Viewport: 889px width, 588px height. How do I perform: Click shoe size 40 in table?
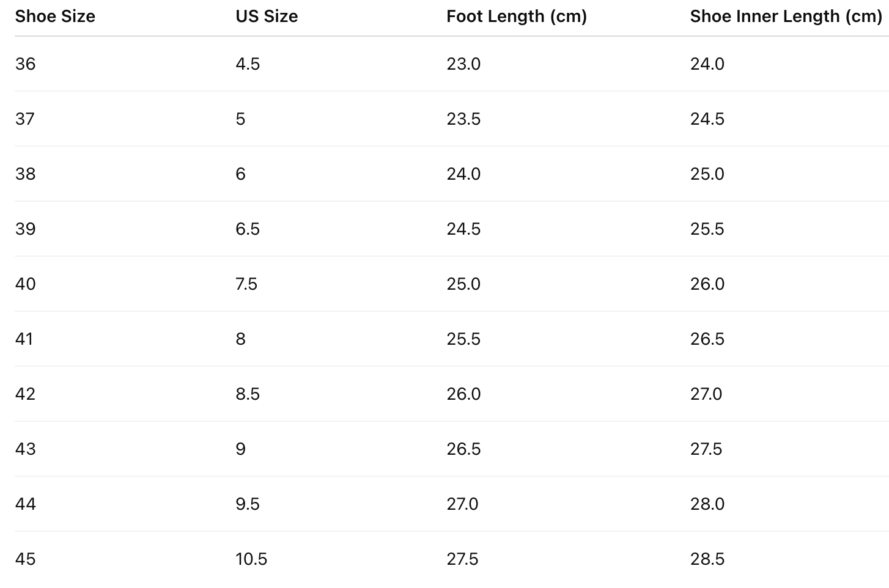click(x=26, y=284)
